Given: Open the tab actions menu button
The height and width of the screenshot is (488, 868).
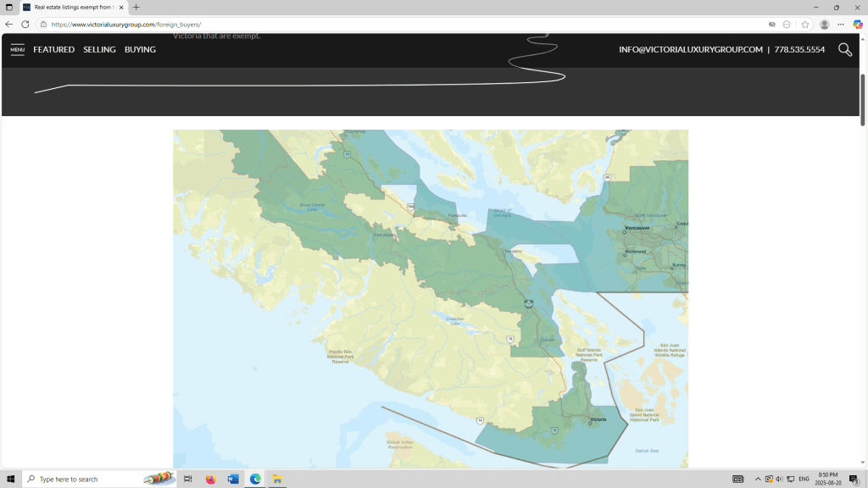Looking at the screenshot, I should click(x=8, y=7).
